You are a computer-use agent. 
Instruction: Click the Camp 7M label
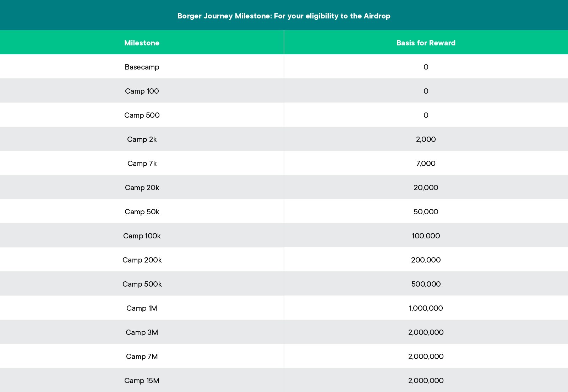142,357
